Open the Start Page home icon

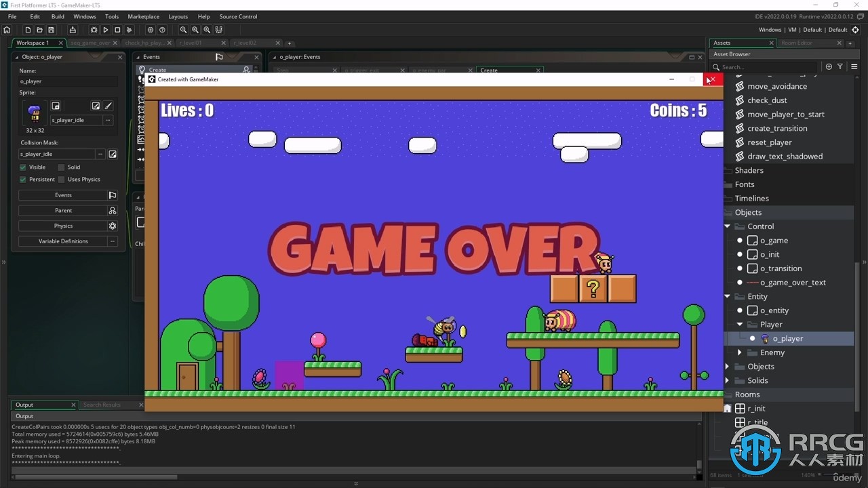pyautogui.click(x=7, y=30)
